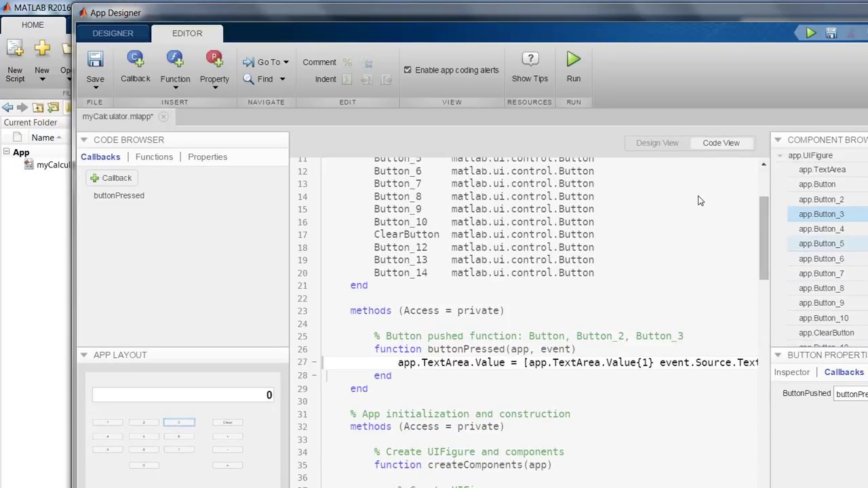The height and width of the screenshot is (488, 868).
Task: Select app.ClearButton in Component Browser
Action: click(x=826, y=333)
